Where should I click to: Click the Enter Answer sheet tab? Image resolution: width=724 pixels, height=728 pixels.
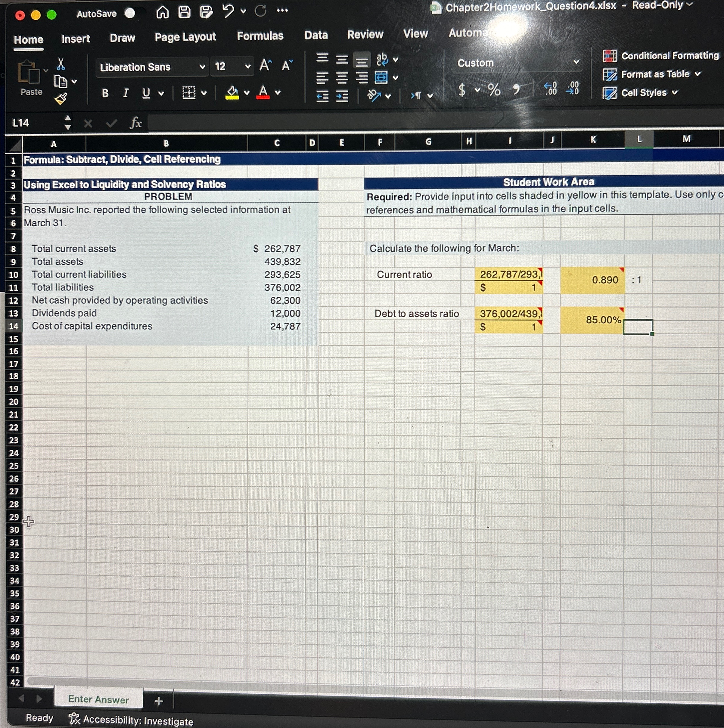(98, 699)
